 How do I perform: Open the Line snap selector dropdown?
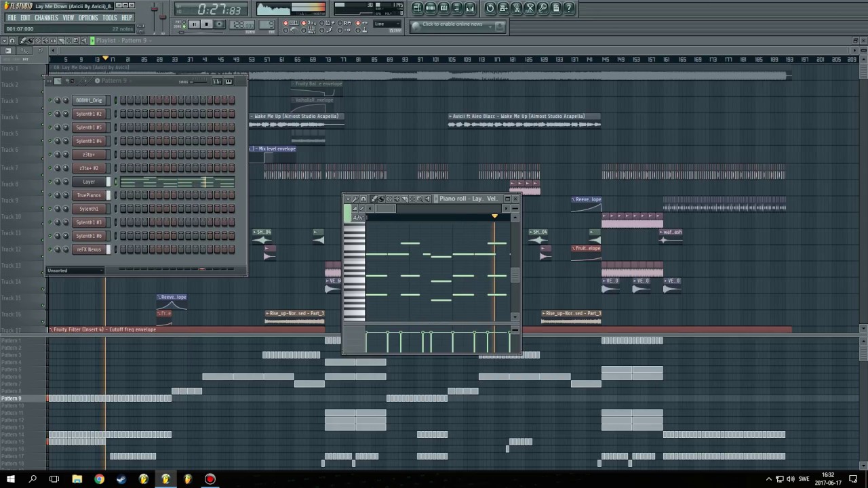[x=387, y=24]
